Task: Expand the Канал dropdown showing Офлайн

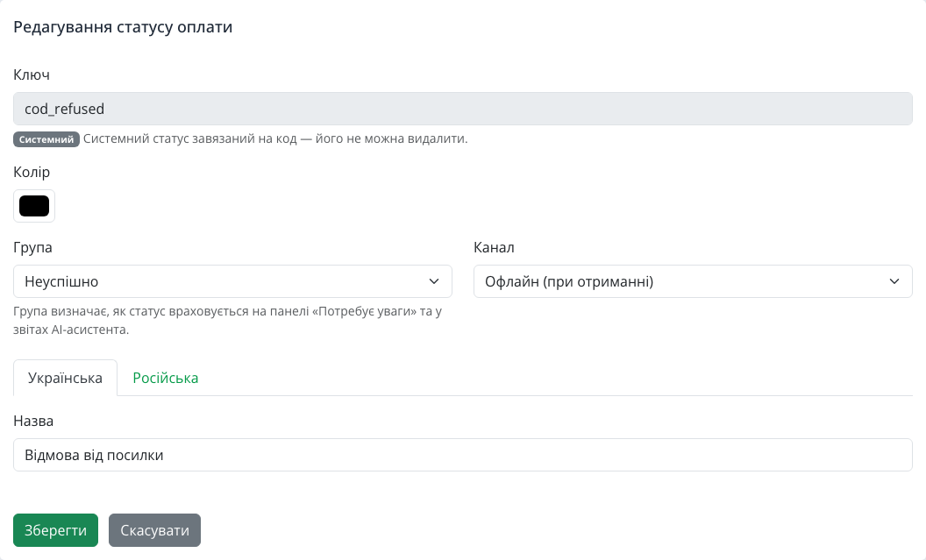Action: pyautogui.click(x=693, y=281)
